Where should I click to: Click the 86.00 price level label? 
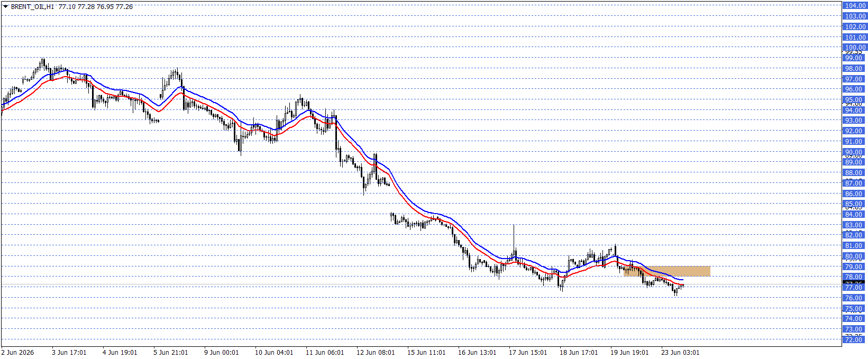[855, 194]
